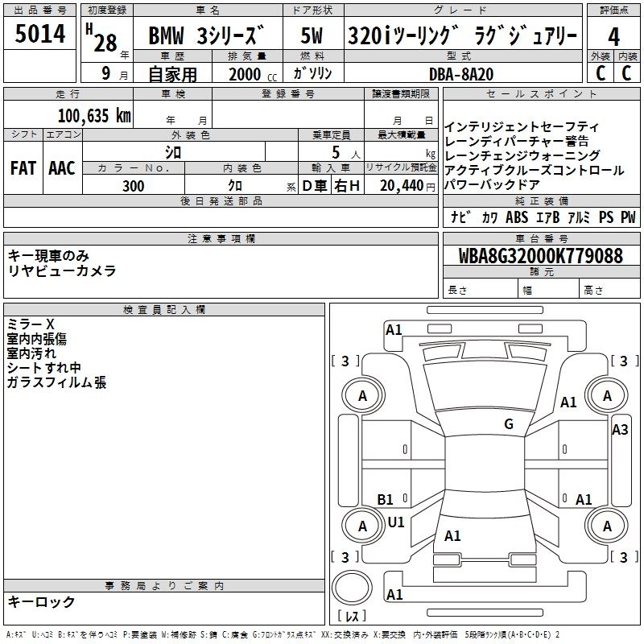Click the C rating under 外装
The height and width of the screenshot is (644, 644).
[601, 73]
